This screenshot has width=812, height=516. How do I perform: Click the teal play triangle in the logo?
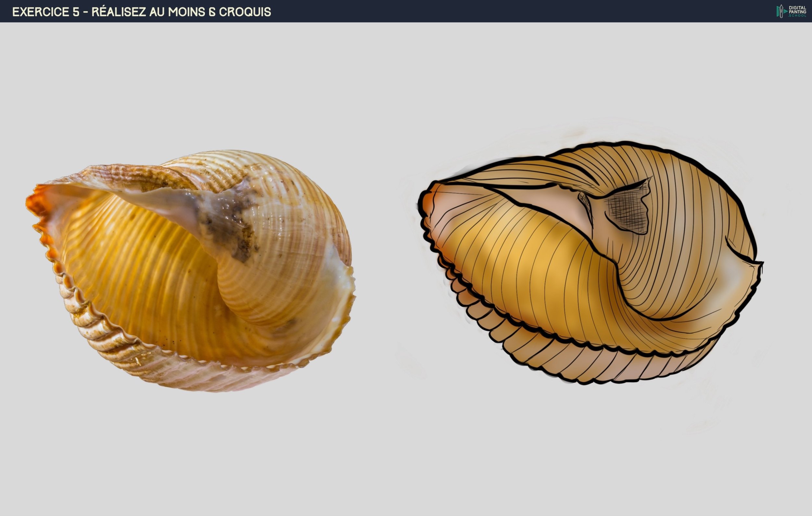(785, 11)
